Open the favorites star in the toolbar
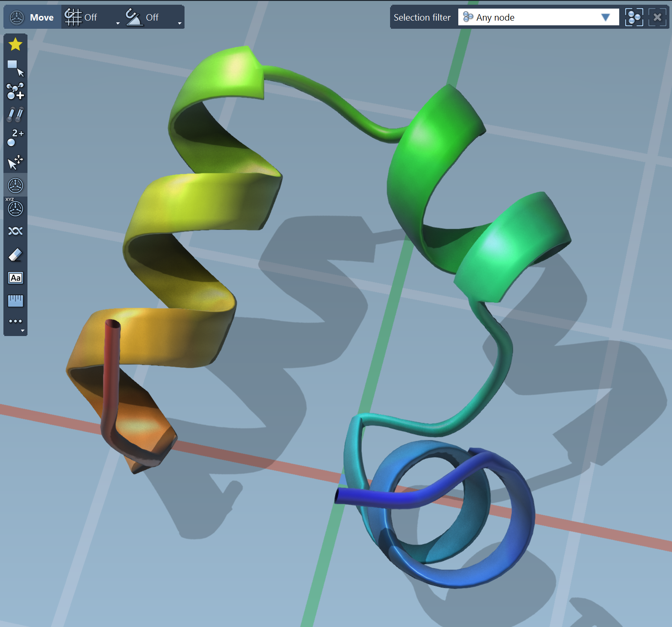The image size is (672, 627). (x=15, y=44)
